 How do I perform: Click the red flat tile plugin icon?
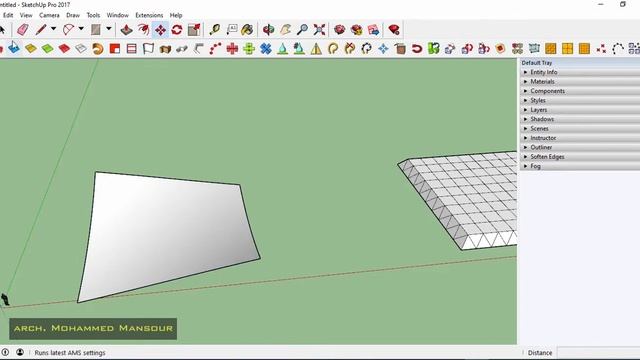tap(64, 49)
